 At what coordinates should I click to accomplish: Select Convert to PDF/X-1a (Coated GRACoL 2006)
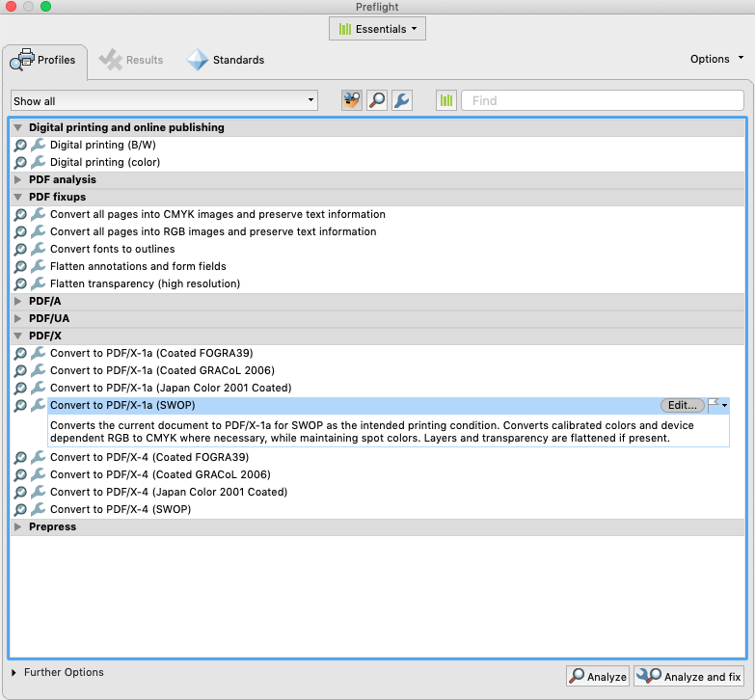pyautogui.click(x=162, y=370)
